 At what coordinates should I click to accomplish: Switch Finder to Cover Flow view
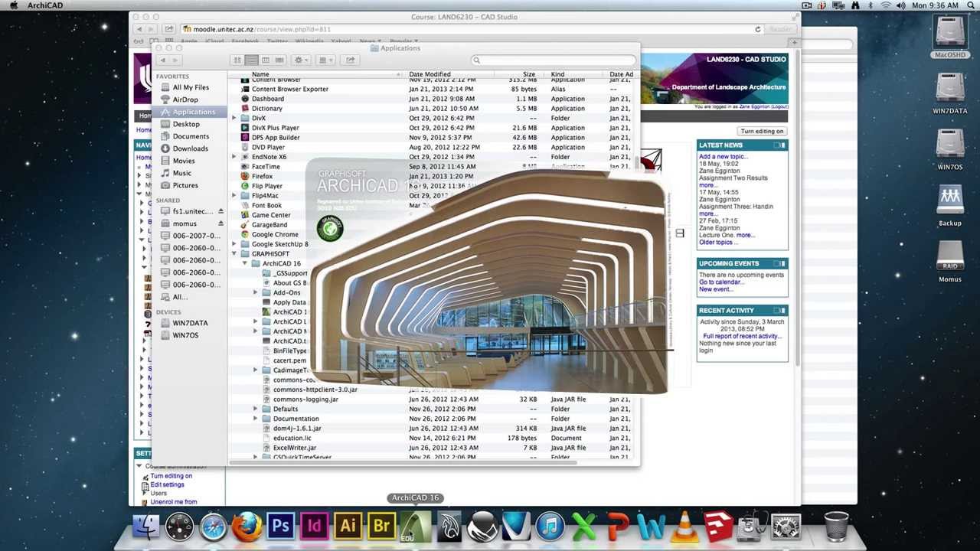coord(279,60)
